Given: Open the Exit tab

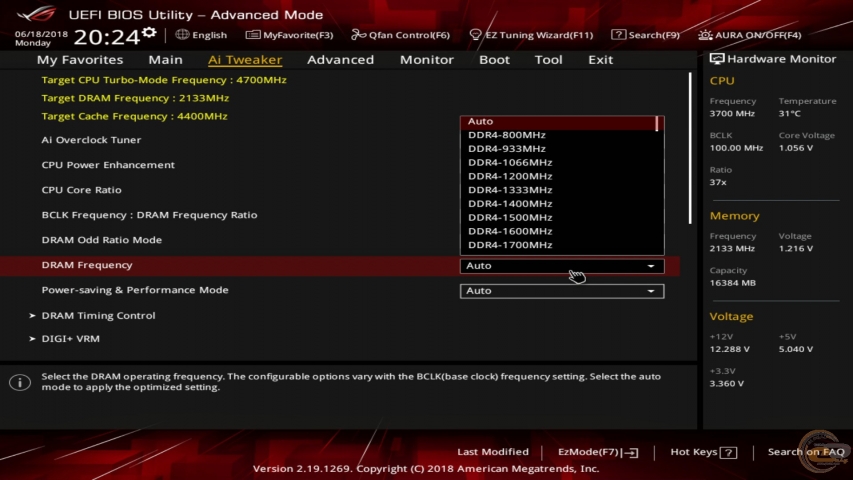Looking at the screenshot, I should 600,59.
